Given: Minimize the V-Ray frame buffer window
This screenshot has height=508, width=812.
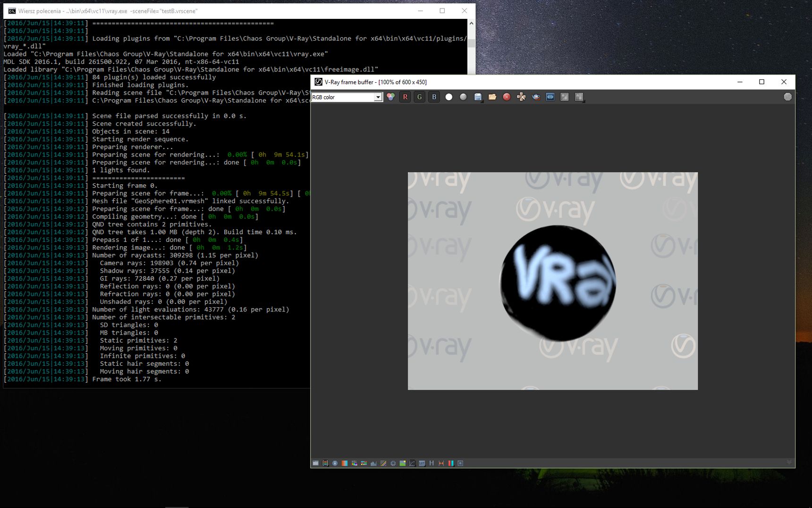Looking at the screenshot, I should [740, 82].
